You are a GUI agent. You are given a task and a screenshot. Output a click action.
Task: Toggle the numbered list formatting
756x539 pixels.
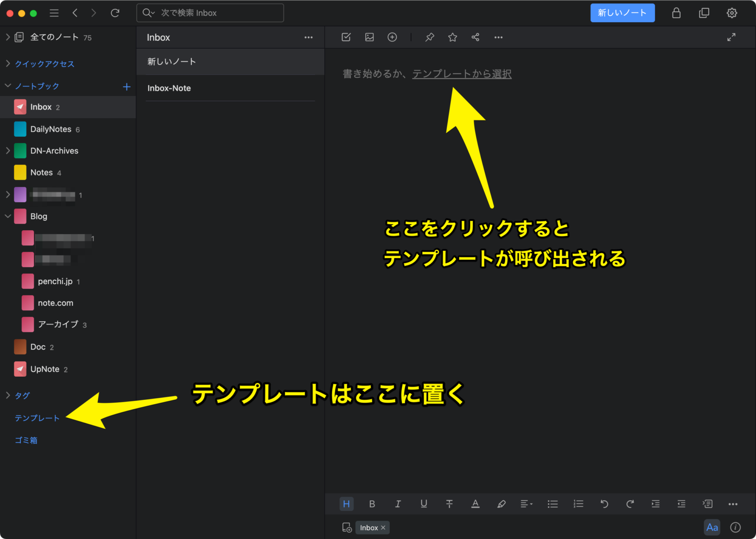(578, 504)
